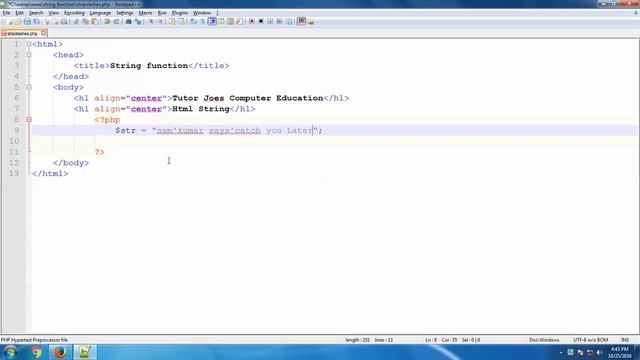Image resolution: width=640 pixels, height=360 pixels.
Task: Collapse the php block fold marker on line 8
Action: (x=29, y=120)
